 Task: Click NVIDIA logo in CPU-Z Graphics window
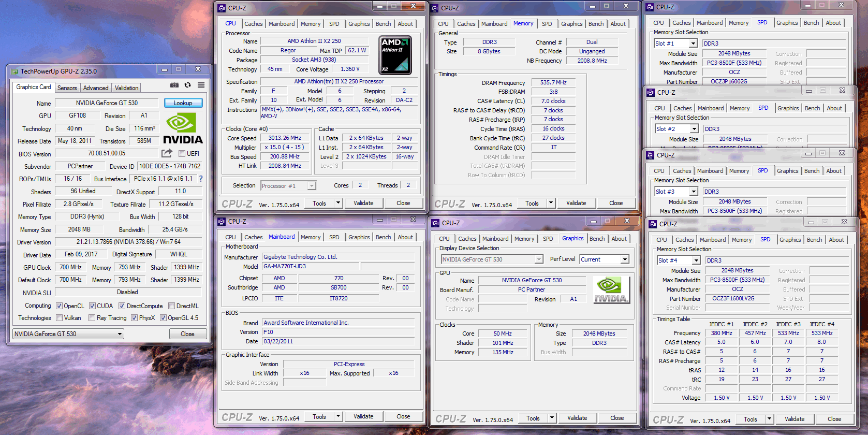(x=611, y=290)
